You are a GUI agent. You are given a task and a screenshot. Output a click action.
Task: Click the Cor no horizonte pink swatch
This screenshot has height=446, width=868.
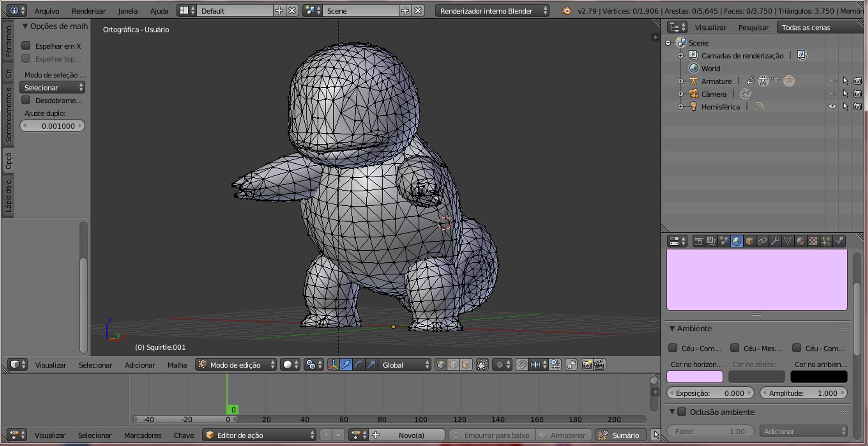click(x=694, y=376)
